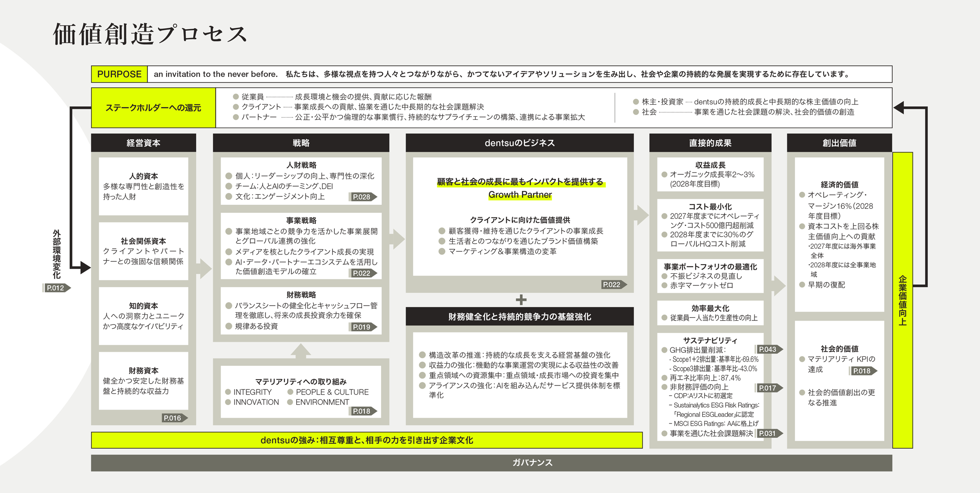
Task: Click the vertical 外部環境変化 label
Action: (x=56, y=254)
